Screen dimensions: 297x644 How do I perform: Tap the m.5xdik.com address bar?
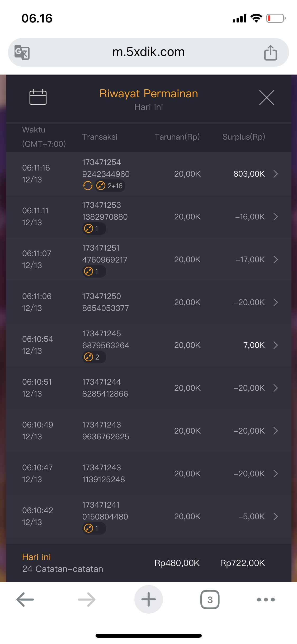point(148,52)
